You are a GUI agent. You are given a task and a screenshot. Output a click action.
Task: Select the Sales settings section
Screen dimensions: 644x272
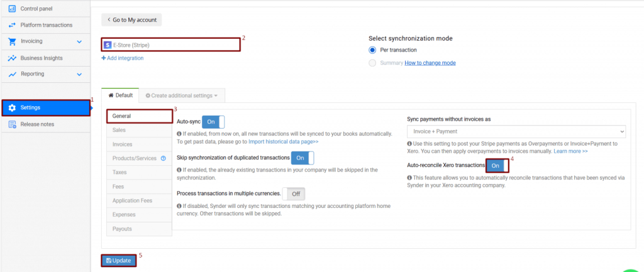click(139, 130)
